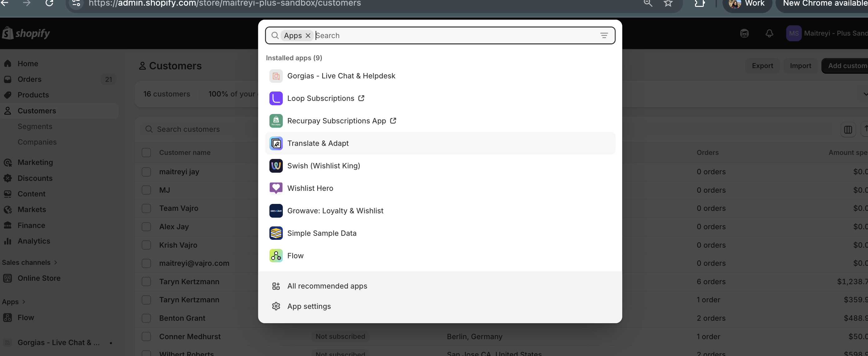Viewport: 868px width, 356px height.
Task: Go to Orders in the sidebar
Action: click(29, 79)
